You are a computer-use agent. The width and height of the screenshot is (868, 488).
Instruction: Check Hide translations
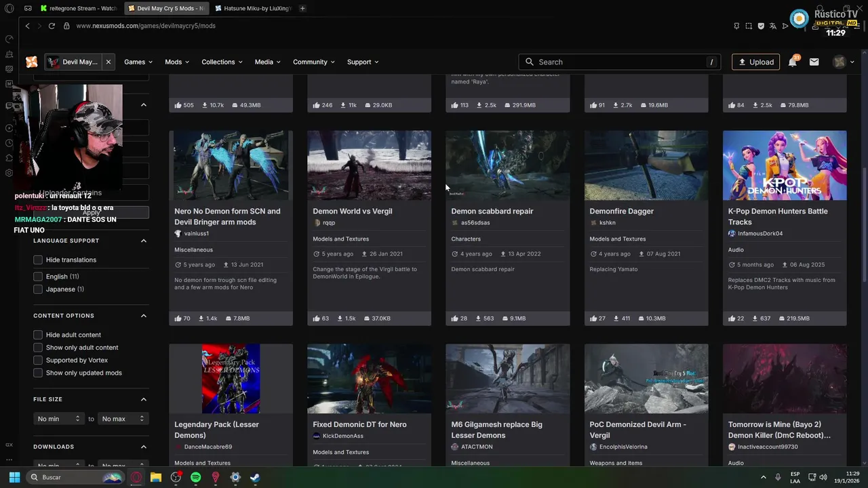pyautogui.click(x=38, y=260)
